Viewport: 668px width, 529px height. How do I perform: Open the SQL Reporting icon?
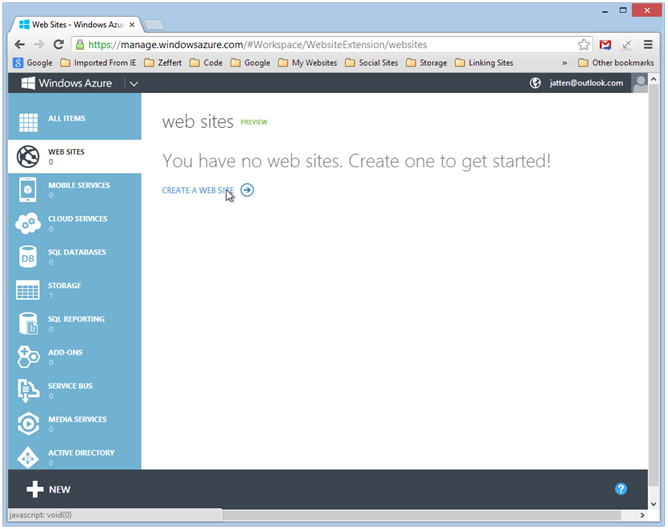[x=28, y=323]
